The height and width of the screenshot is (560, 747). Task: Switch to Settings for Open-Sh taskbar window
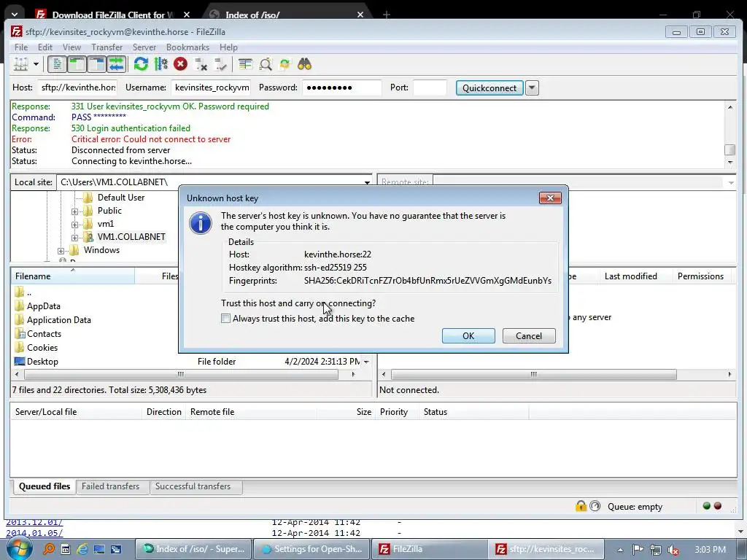(x=312, y=549)
